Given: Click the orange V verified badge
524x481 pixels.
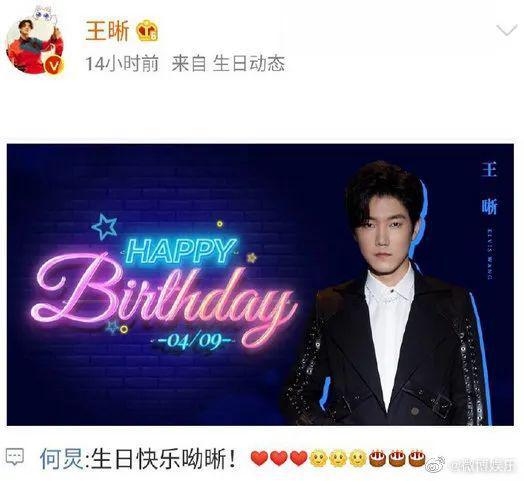Looking at the screenshot, I should [x=54, y=65].
